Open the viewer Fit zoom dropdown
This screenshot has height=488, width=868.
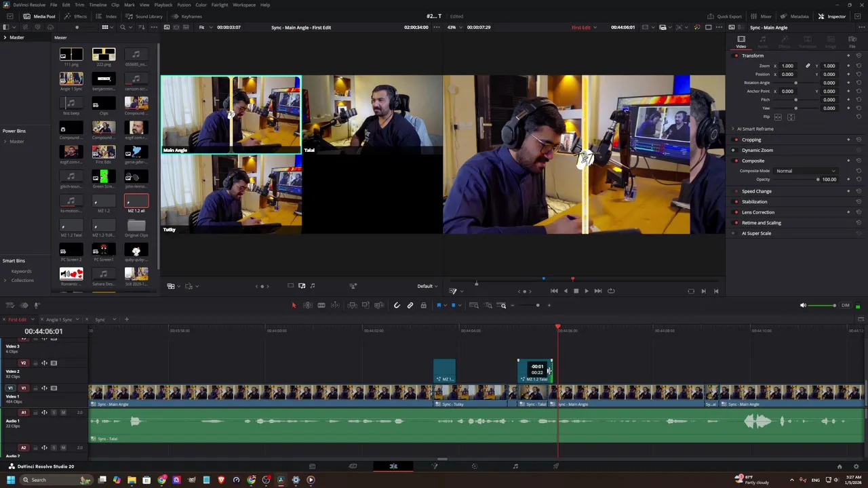click(x=205, y=27)
